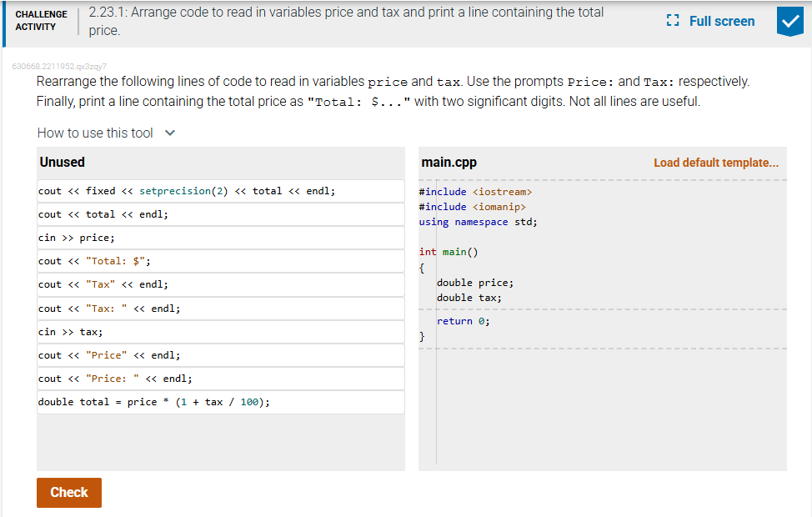Pick the cin >> price; code block
This screenshot has width=812, height=517.
point(221,238)
